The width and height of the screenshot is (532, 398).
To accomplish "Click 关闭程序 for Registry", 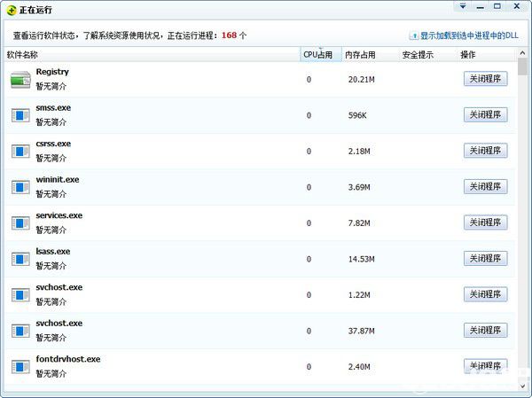I will [x=486, y=79].
